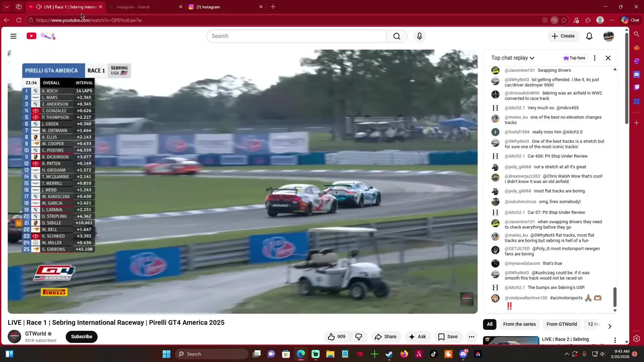Switch to the (1) Instagram tab
Screen dimensions: 644x362
[226, 7]
